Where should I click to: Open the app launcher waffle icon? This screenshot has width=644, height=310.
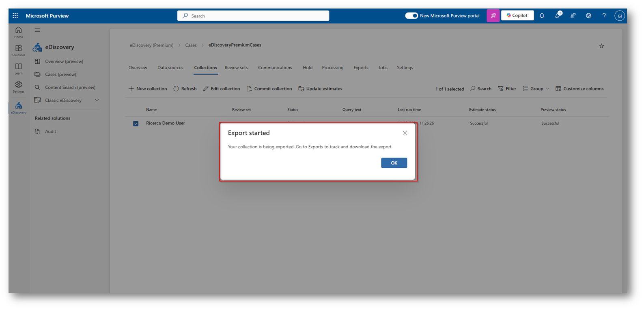(x=15, y=16)
